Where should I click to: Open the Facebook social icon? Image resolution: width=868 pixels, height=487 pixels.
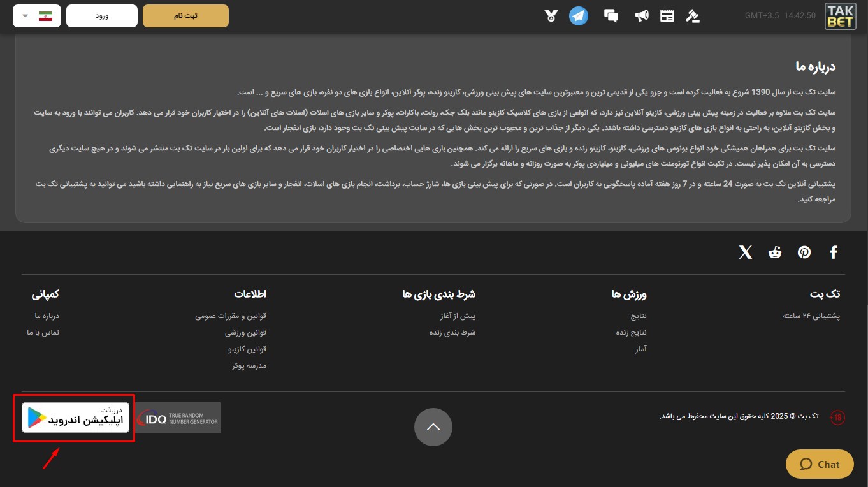(833, 252)
